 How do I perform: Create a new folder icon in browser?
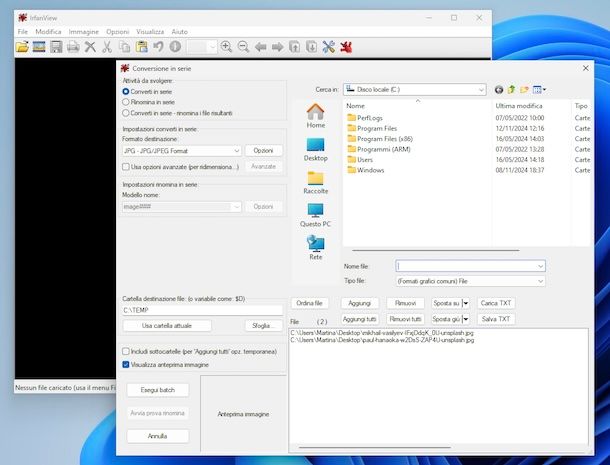pyautogui.click(x=524, y=90)
